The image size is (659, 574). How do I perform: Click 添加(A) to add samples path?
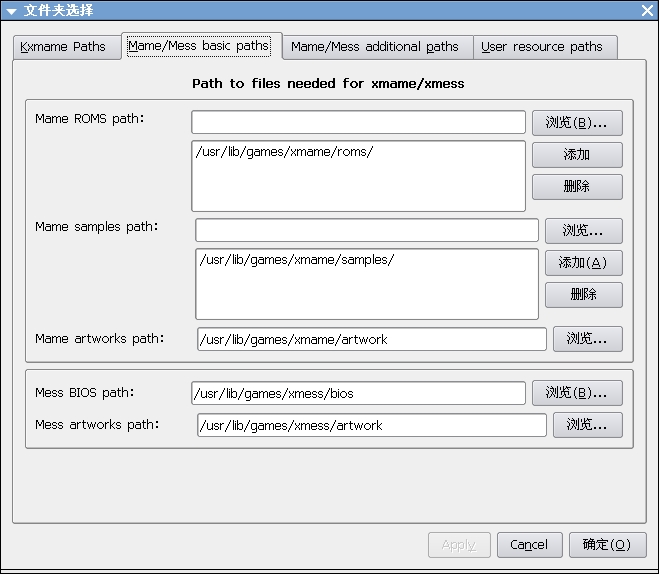pos(584,263)
